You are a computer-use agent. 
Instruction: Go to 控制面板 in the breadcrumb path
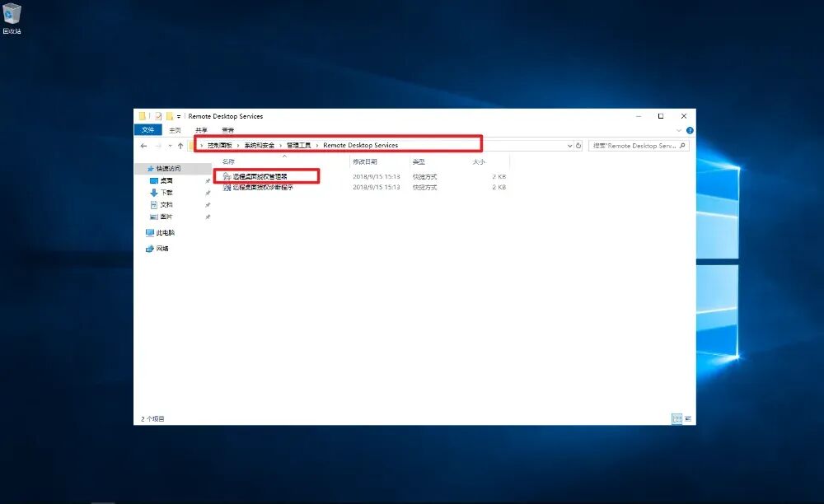pos(220,146)
